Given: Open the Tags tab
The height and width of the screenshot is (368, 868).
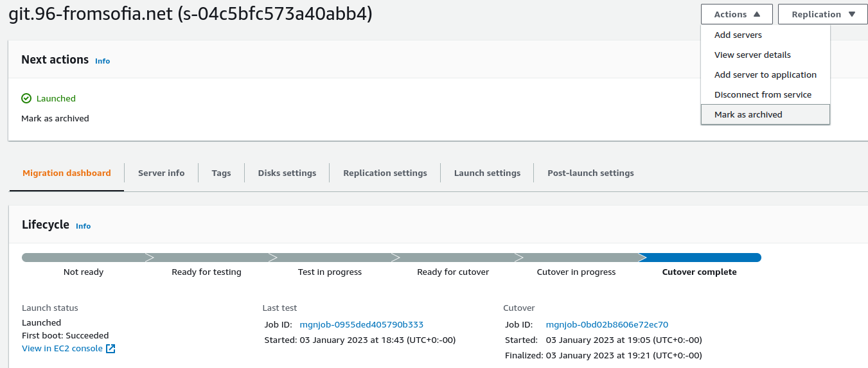Looking at the screenshot, I should click(221, 173).
